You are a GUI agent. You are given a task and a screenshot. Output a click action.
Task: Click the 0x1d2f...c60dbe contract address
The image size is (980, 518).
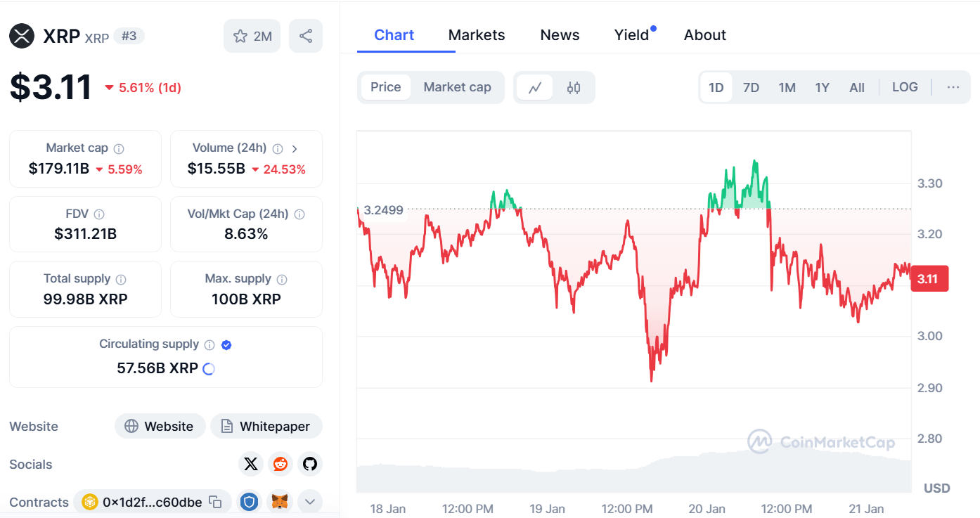click(153, 503)
